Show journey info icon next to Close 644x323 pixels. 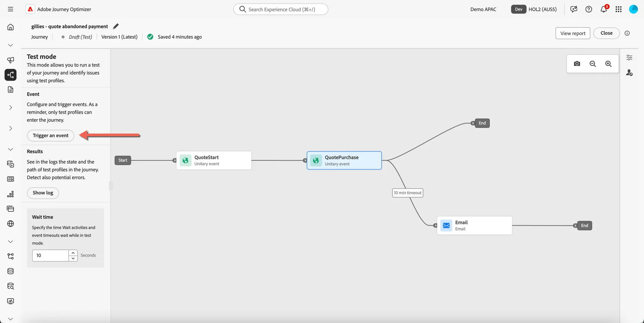coord(627,33)
